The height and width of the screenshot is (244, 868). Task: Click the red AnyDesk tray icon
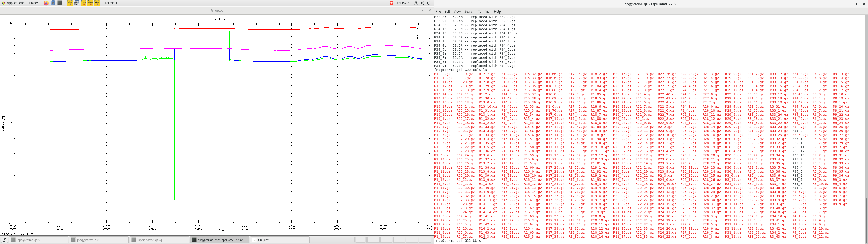click(x=392, y=3)
